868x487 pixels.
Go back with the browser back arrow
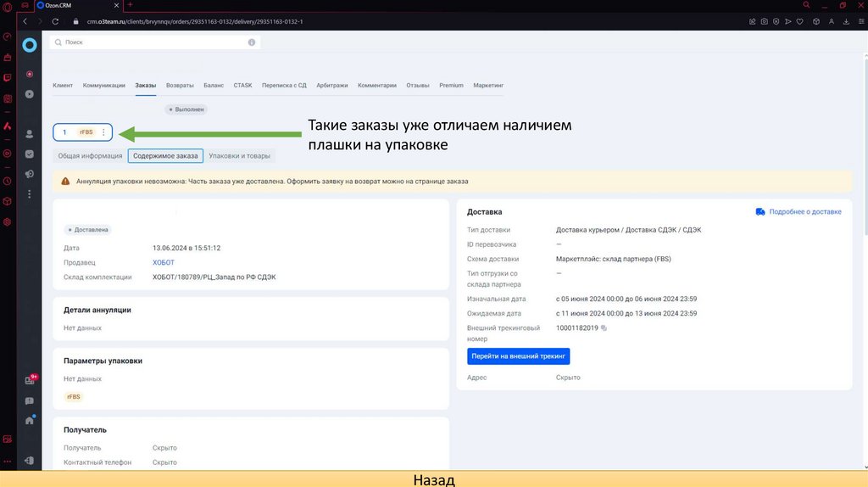point(25,21)
